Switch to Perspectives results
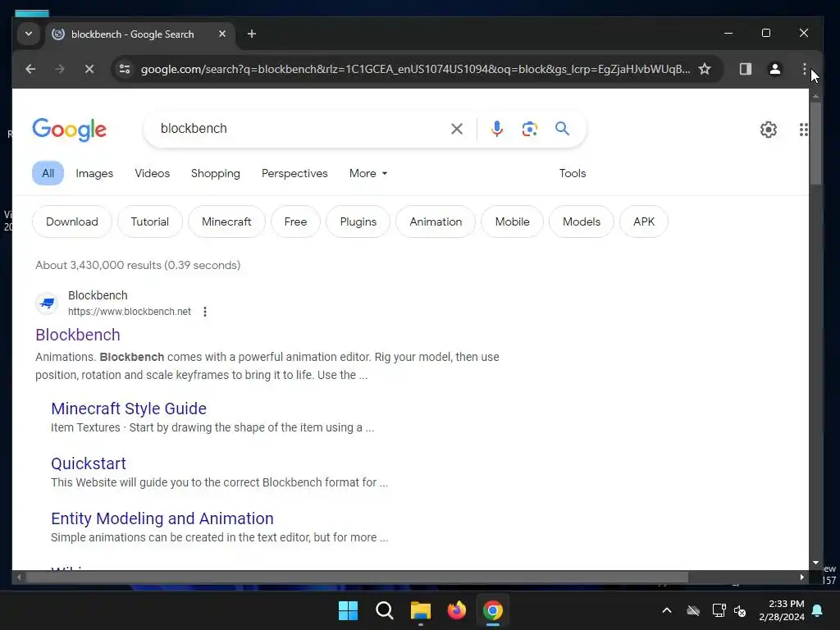 pyautogui.click(x=294, y=173)
